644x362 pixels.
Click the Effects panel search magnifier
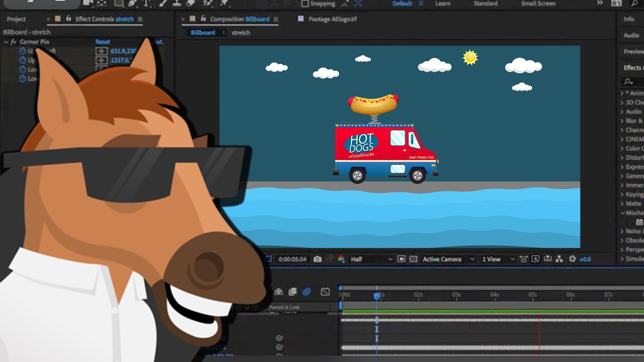tap(628, 81)
